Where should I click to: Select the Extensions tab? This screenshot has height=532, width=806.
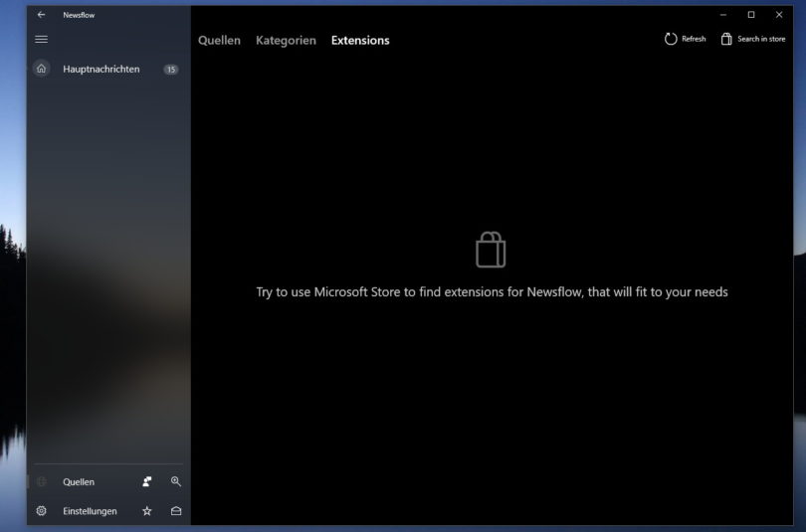(x=360, y=40)
